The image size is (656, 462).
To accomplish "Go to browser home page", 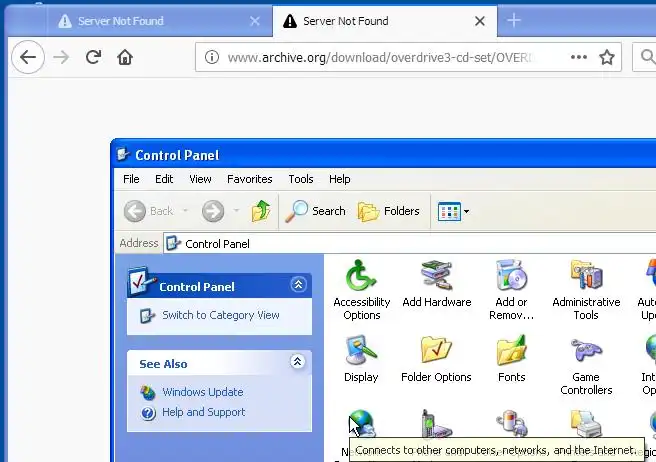I will tap(125, 57).
